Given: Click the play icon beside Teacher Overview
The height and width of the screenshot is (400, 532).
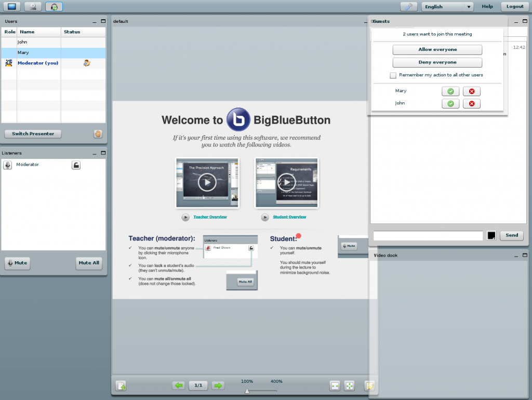Looking at the screenshot, I should point(185,218).
